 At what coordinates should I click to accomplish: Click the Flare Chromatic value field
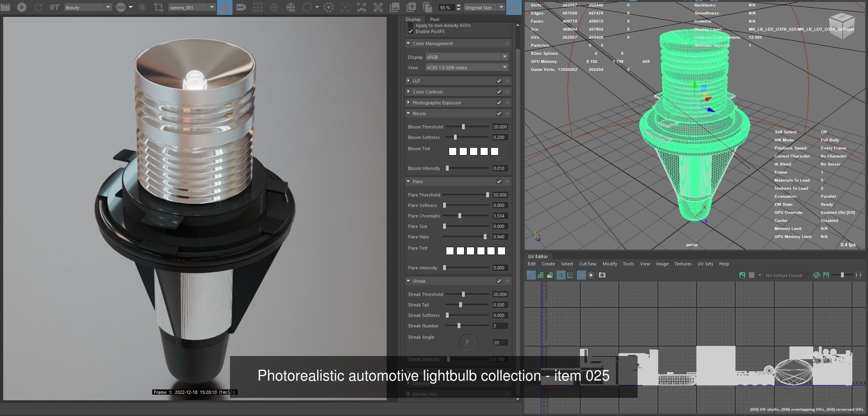coord(500,216)
